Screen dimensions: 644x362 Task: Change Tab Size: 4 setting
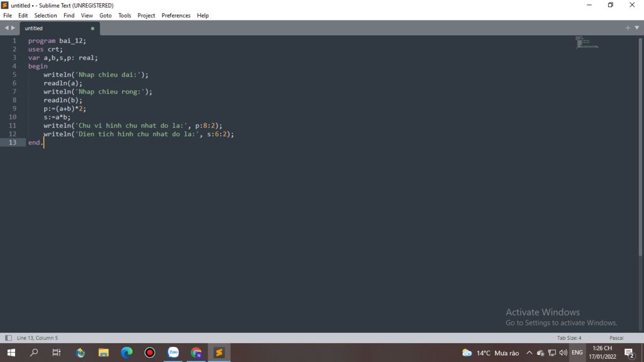click(569, 337)
